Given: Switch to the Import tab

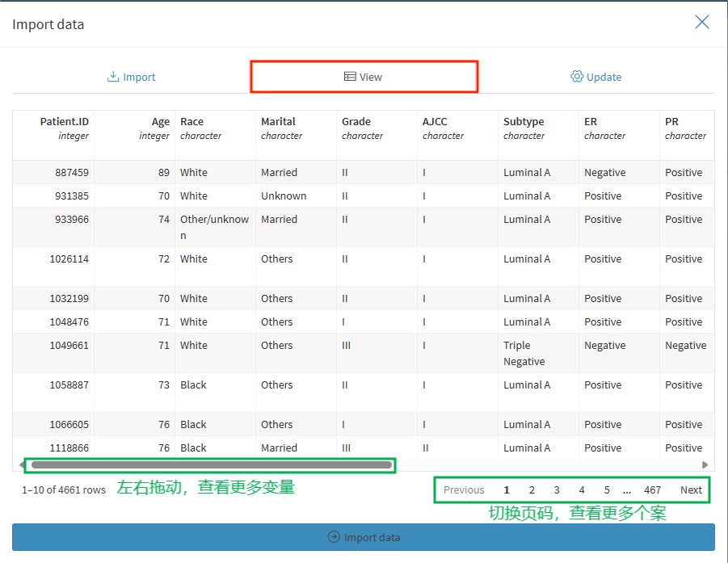Looking at the screenshot, I should (131, 77).
